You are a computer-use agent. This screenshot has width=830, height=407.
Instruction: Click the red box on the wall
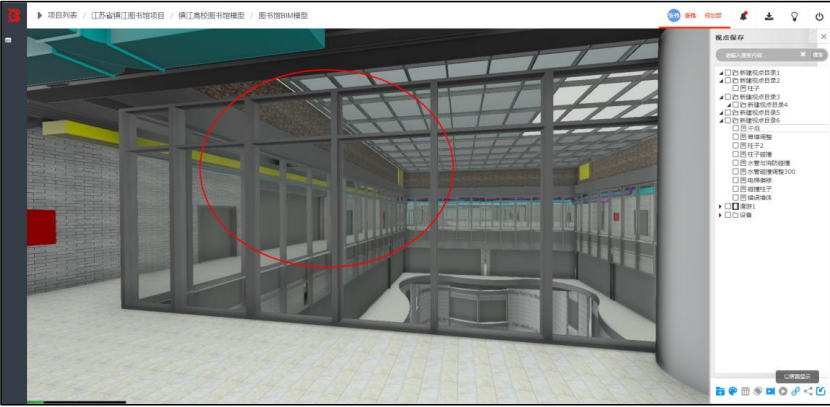click(41, 228)
